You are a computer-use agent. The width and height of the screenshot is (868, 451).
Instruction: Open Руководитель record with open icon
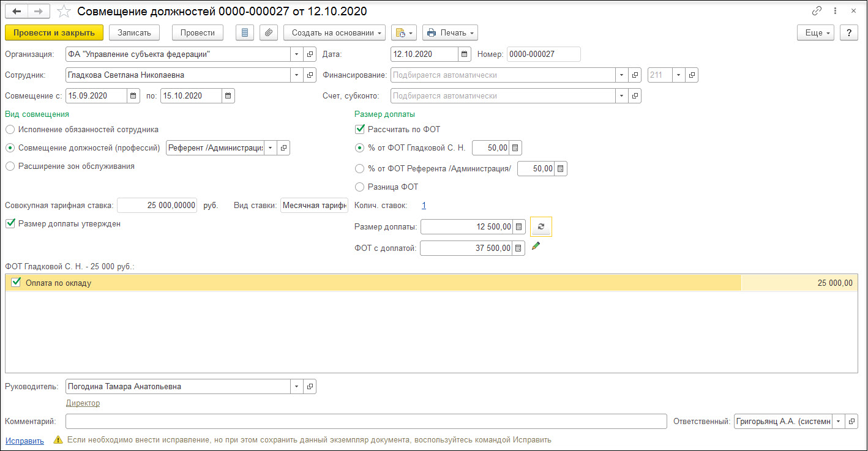pyautogui.click(x=310, y=387)
